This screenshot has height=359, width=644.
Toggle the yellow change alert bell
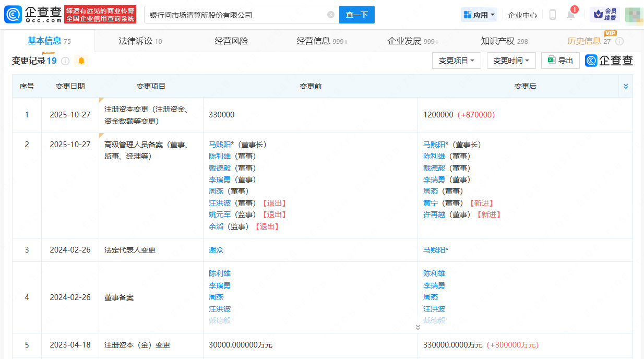(x=81, y=61)
